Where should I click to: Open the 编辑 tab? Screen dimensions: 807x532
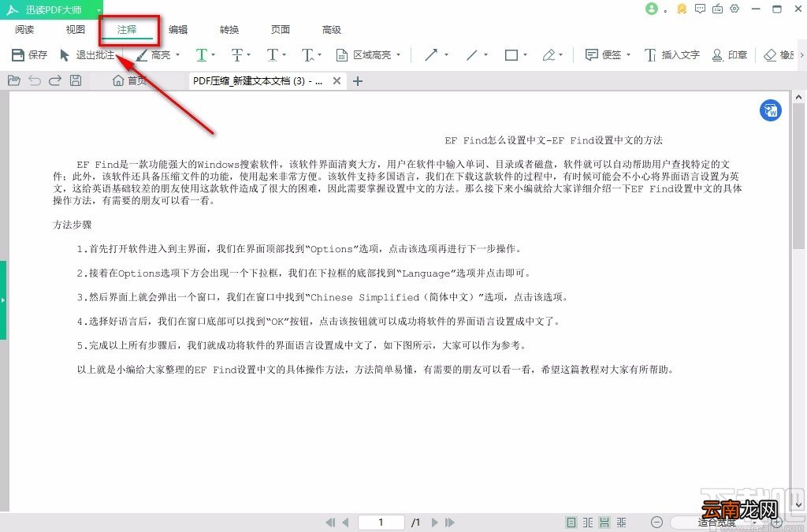tap(178, 30)
